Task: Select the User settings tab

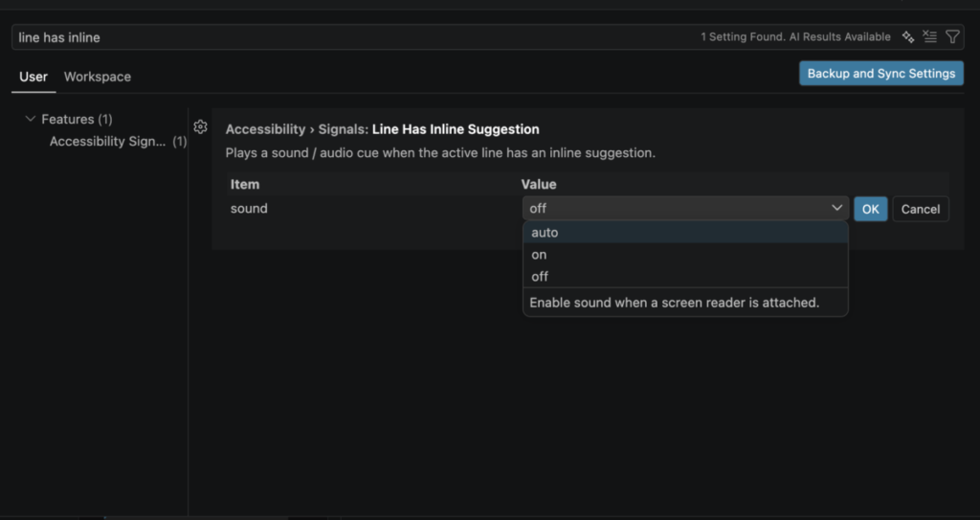Action: click(33, 77)
